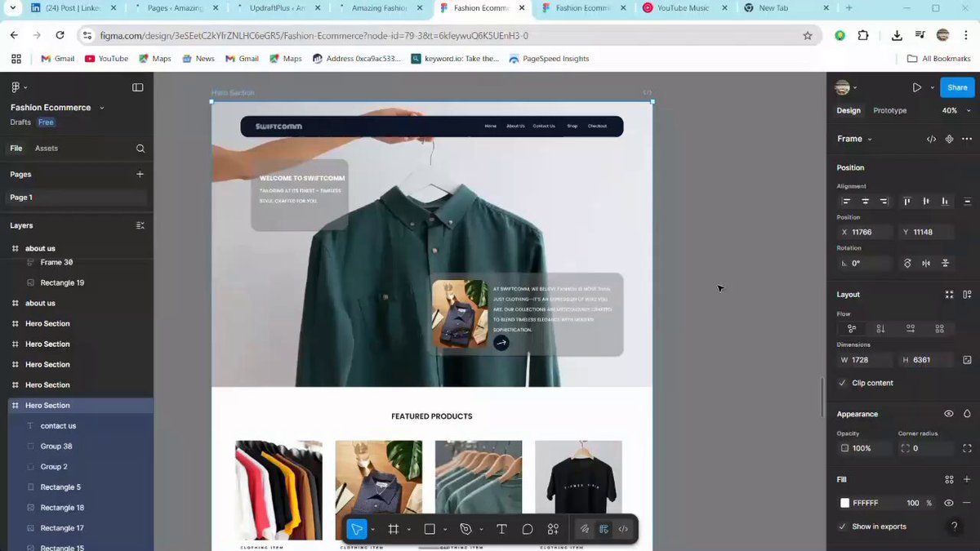
Task: Switch to the Prototype tab
Action: click(x=889, y=110)
